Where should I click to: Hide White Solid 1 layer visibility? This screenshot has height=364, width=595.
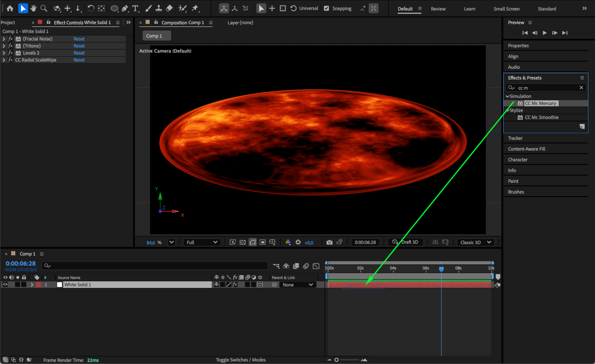coord(5,285)
